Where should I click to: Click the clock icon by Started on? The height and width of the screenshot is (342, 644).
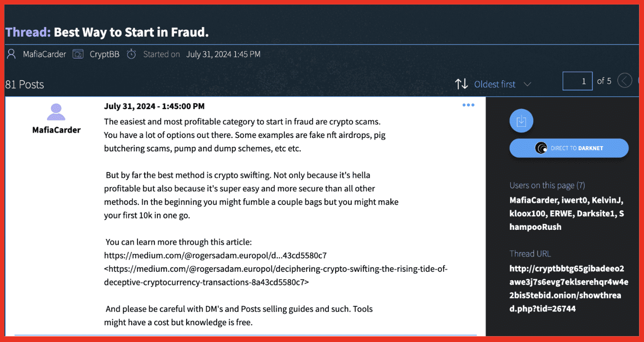coord(131,54)
